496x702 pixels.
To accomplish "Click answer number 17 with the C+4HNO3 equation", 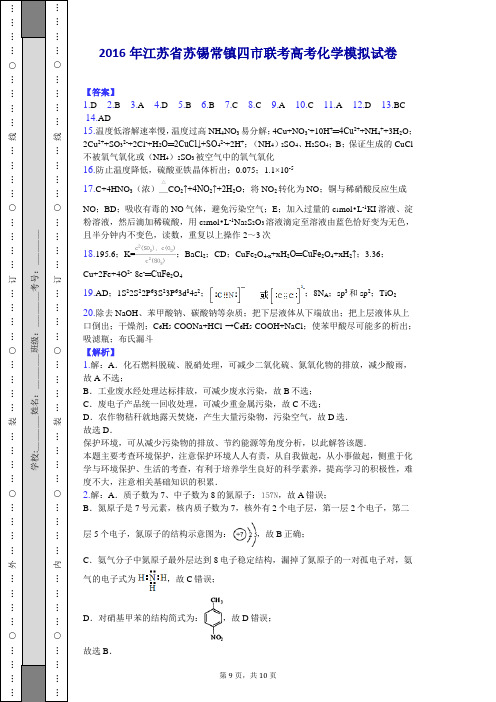I will [x=248, y=210].
